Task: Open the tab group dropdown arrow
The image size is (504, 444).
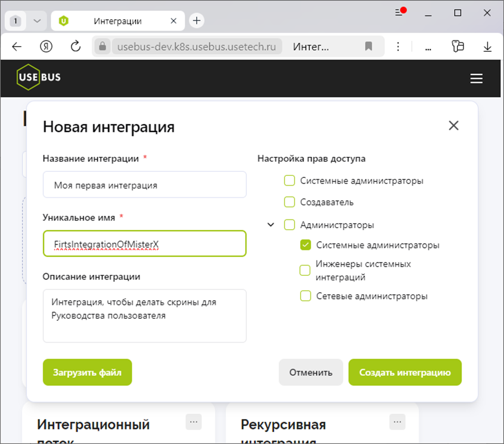Action: pos(35,20)
